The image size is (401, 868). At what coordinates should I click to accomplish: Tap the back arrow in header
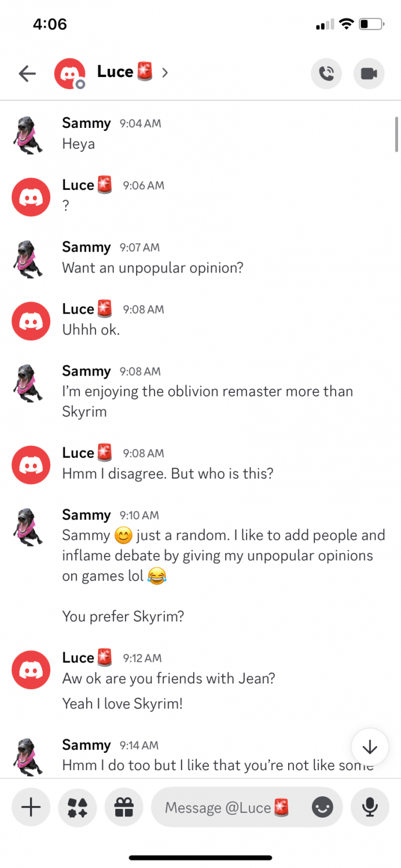click(x=27, y=73)
